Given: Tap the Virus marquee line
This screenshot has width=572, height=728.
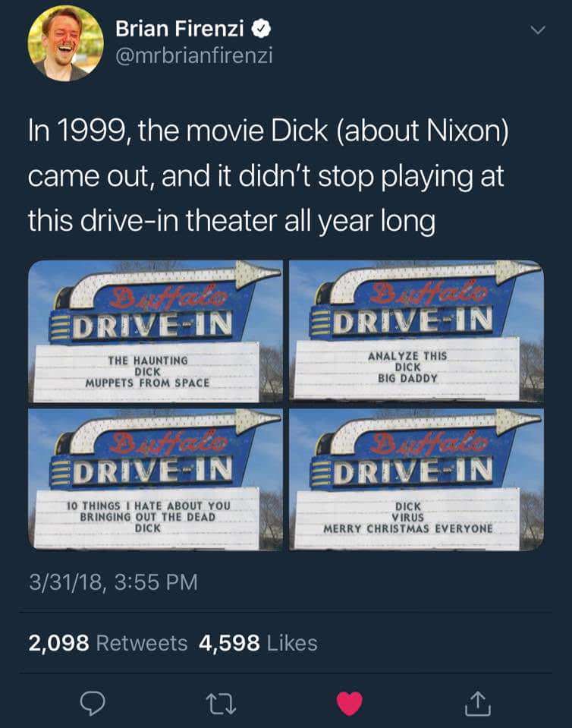Looking at the screenshot, I should click(408, 517).
